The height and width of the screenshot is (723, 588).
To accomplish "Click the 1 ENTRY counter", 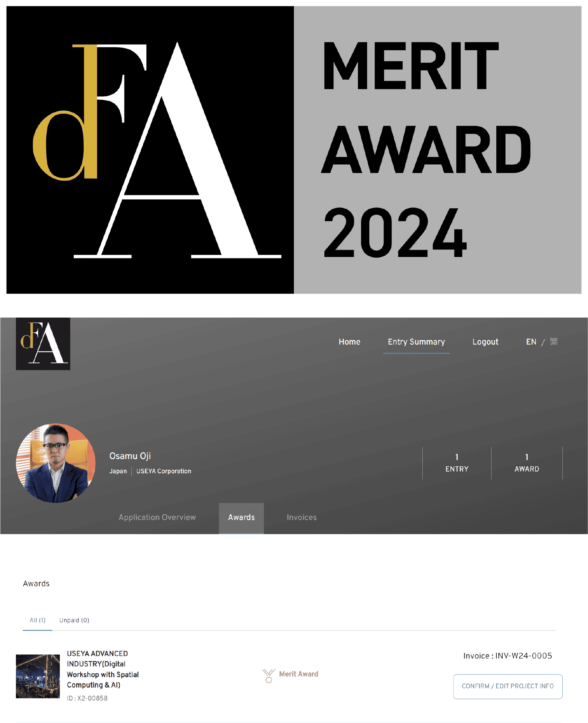I will [x=457, y=463].
